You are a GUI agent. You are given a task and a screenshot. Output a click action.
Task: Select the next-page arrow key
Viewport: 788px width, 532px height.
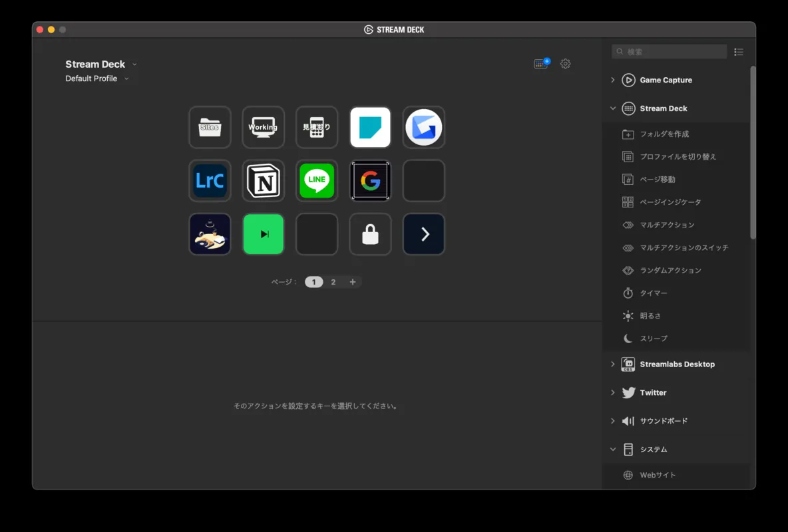[x=424, y=234]
